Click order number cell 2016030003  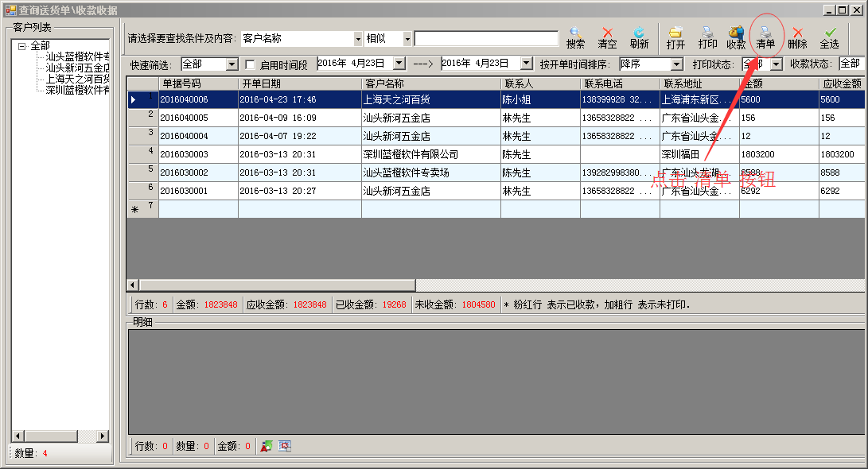198,154
